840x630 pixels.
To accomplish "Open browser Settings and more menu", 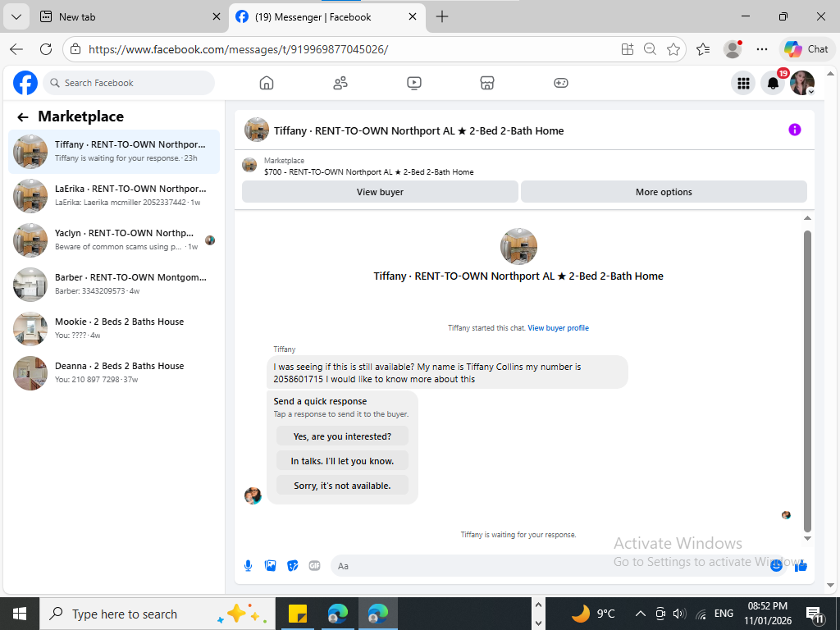I will pos(762,49).
